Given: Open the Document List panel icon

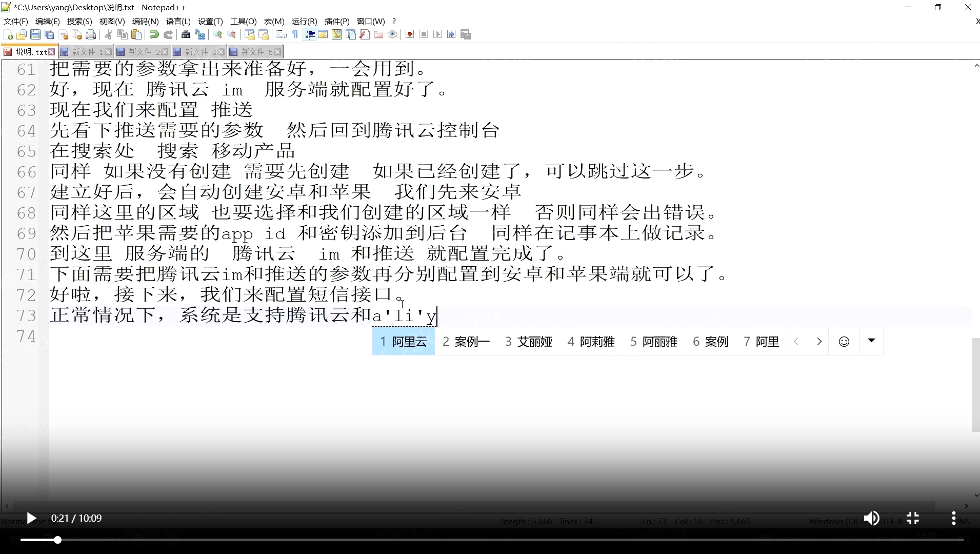Looking at the screenshot, I should click(x=351, y=34).
